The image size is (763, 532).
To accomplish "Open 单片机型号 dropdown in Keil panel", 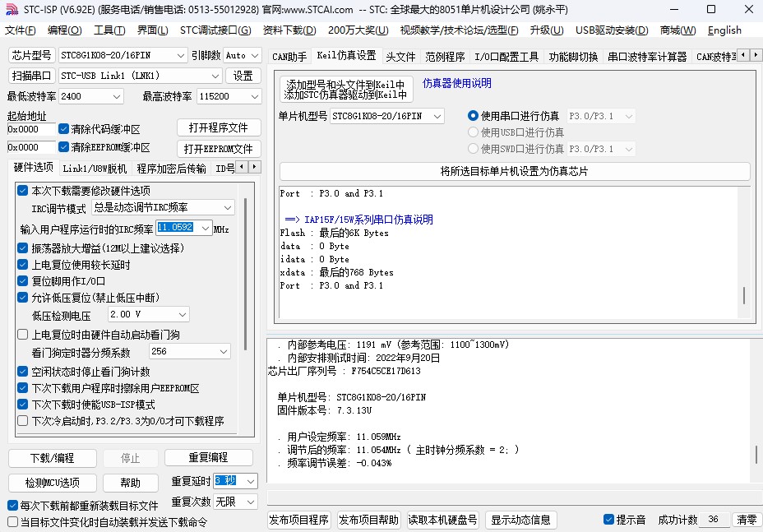I will point(387,116).
